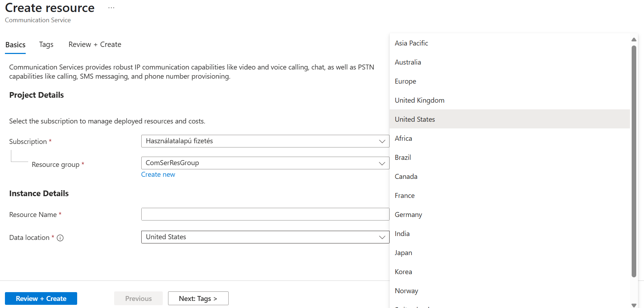
Task: Click the dropdown list scrollbar thumb
Action: 634,162
